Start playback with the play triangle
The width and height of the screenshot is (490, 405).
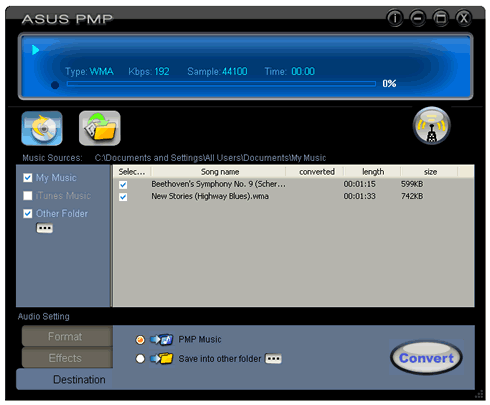pyautogui.click(x=35, y=50)
